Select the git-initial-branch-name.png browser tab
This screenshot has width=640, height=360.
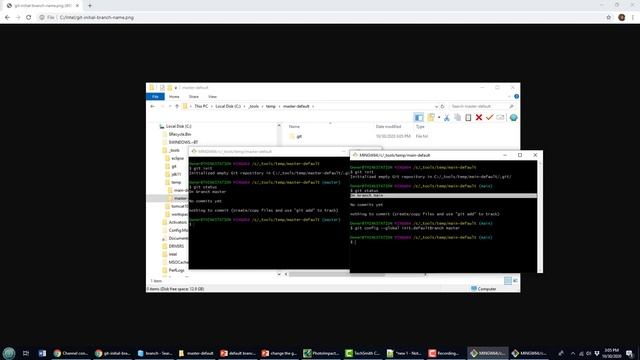pyautogui.click(x=42, y=6)
